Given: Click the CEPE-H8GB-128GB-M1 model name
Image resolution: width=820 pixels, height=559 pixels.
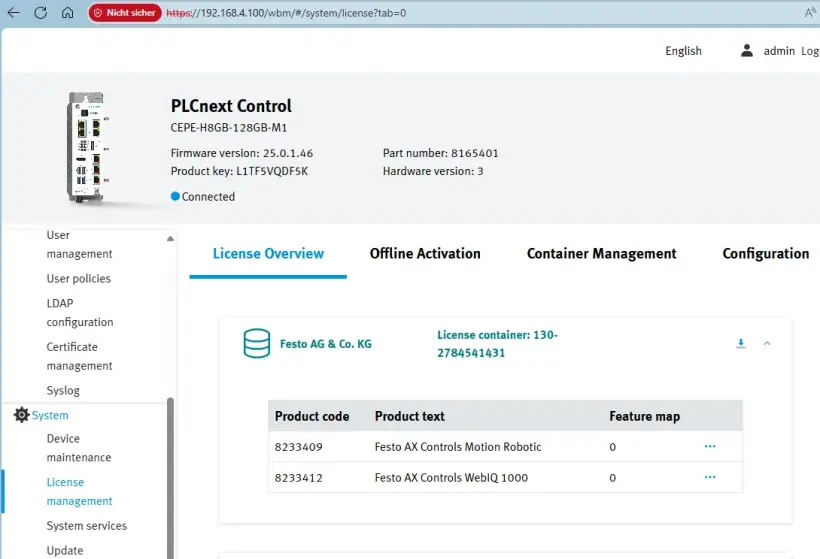Looking at the screenshot, I should (229, 128).
